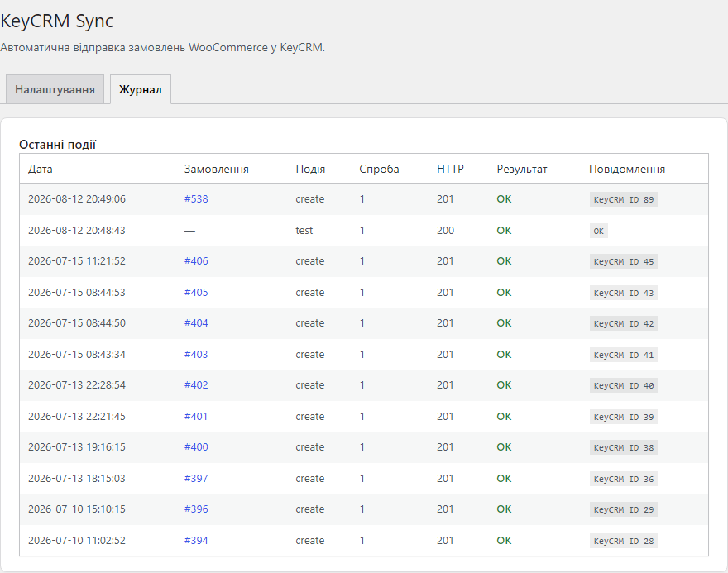The height and width of the screenshot is (573, 728).
Task: Open order link #405
Action: tap(196, 293)
